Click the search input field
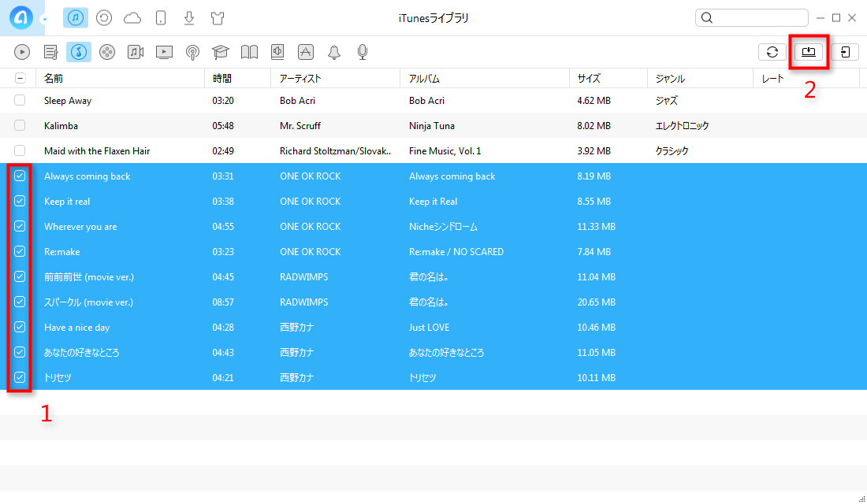This screenshot has height=504, width=867. pyautogui.click(x=751, y=17)
